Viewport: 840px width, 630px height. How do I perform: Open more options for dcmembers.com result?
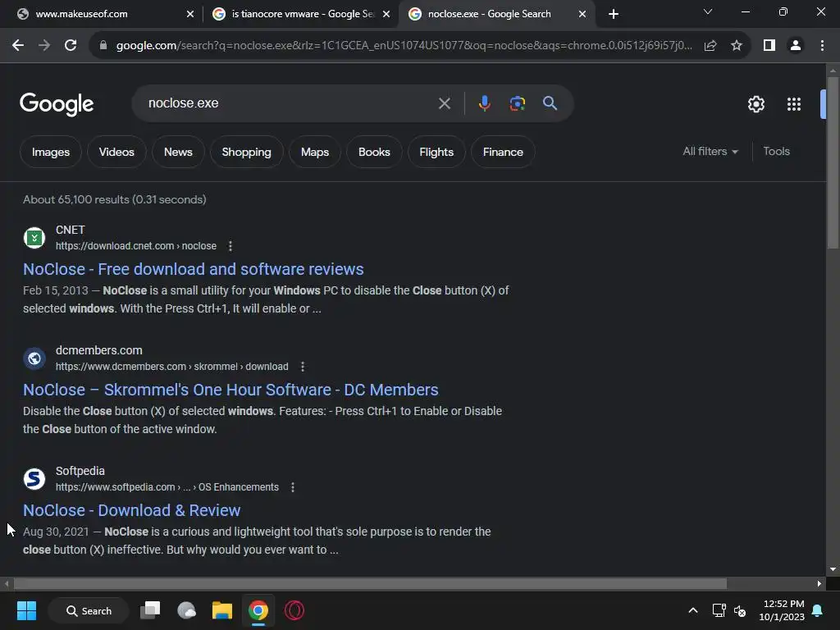303,367
